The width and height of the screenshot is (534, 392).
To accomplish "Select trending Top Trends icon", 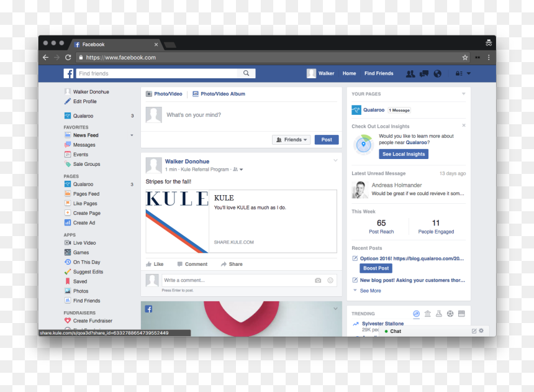I will tap(416, 314).
